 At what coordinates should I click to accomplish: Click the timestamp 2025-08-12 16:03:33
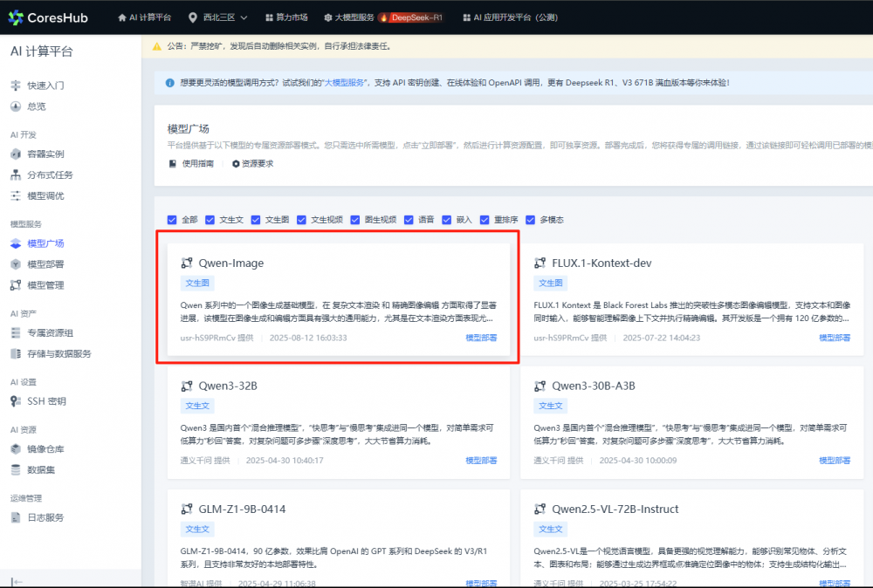pos(308,338)
